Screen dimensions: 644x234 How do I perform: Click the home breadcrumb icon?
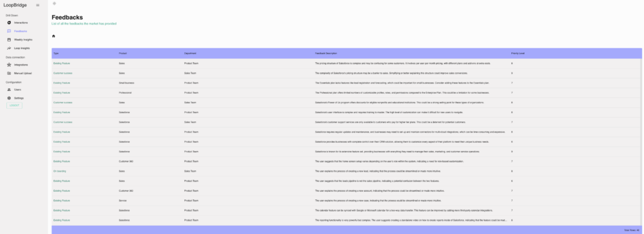click(x=53, y=36)
